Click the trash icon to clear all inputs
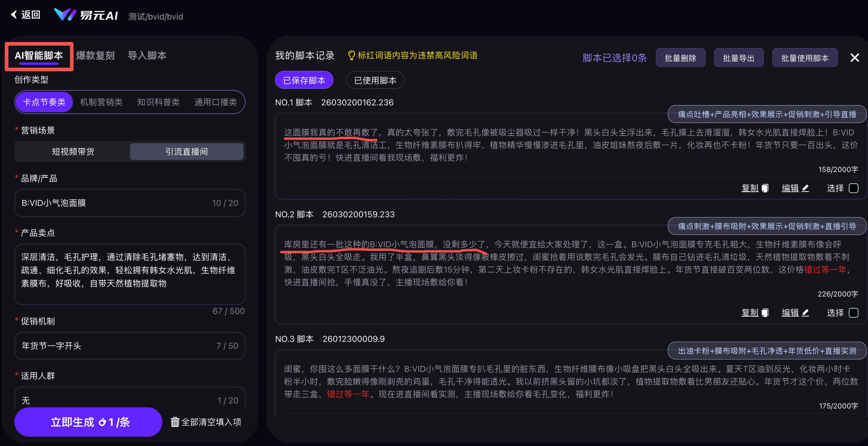Image resolution: width=868 pixels, height=446 pixels. (175, 422)
